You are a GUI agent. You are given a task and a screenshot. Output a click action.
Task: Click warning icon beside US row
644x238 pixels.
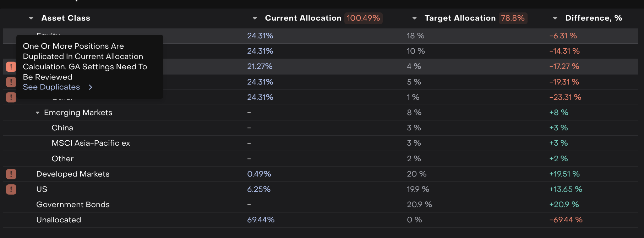point(11,189)
